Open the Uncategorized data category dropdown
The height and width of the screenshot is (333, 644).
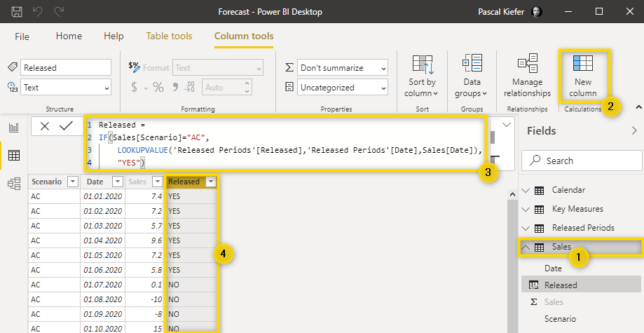(x=343, y=88)
